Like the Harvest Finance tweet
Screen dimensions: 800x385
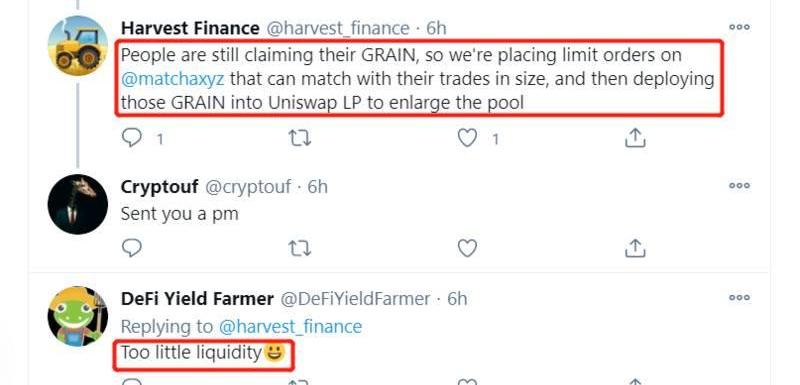(x=467, y=138)
